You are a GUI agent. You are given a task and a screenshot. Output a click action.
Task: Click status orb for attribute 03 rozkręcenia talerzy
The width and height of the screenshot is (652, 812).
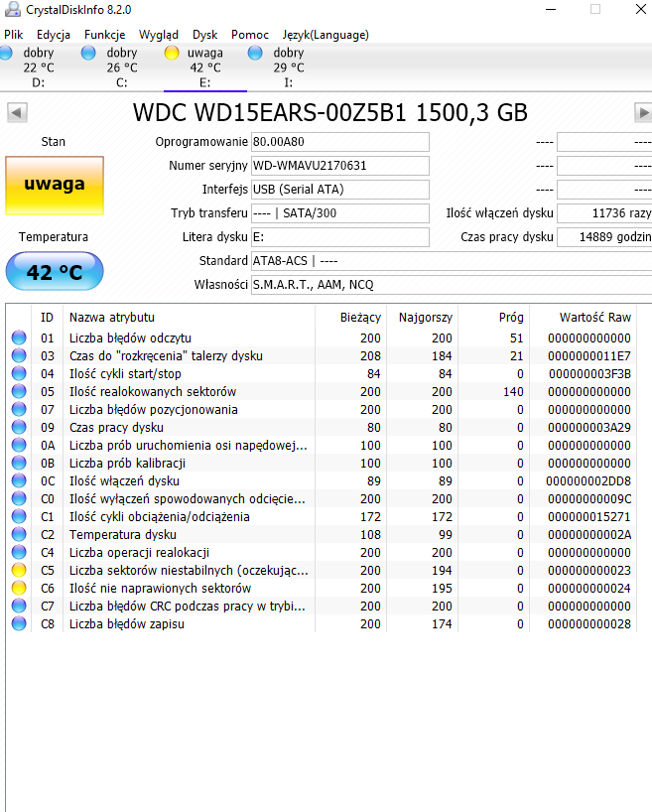click(19, 355)
